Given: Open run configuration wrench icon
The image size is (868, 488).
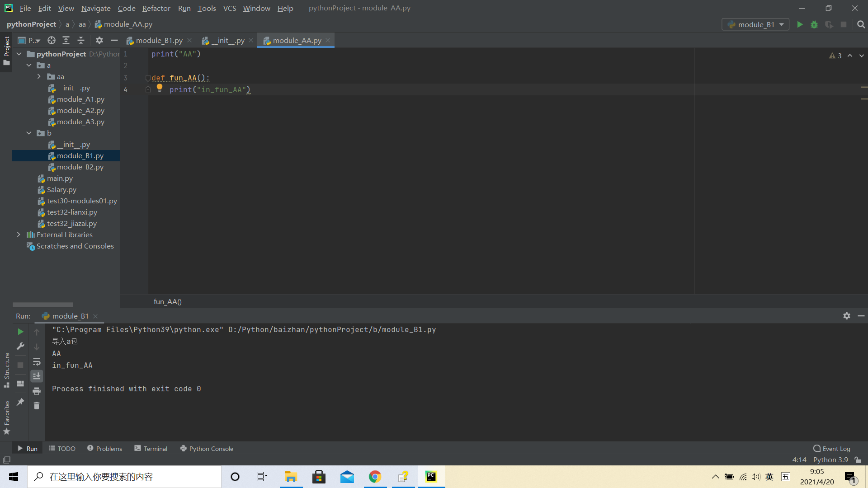Looking at the screenshot, I should click(x=20, y=346).
